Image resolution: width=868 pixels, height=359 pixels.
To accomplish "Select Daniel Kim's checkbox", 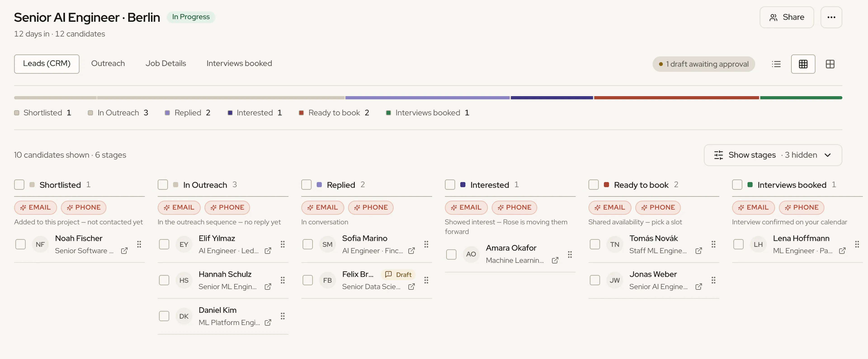I will click(x=164, y=316).
